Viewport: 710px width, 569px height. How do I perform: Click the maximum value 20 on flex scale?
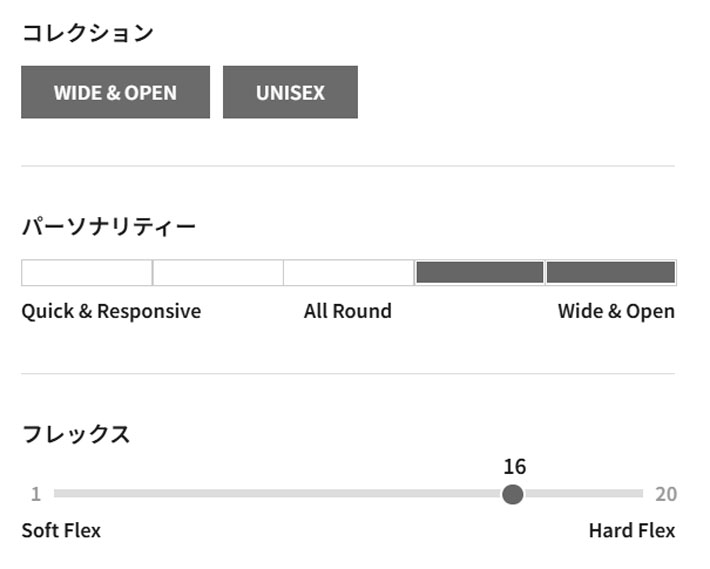tap(666, 494)
